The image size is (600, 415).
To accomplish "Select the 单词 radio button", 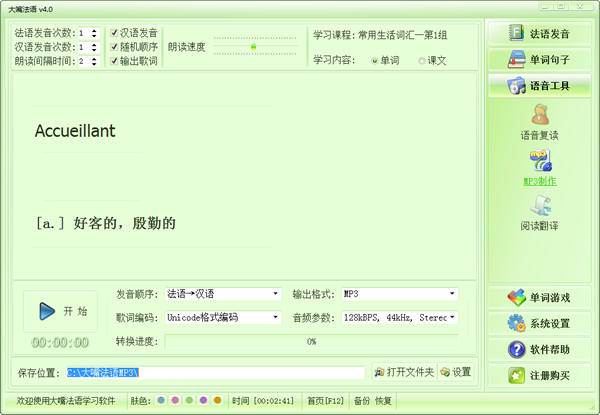I will (x=375, y=61).
